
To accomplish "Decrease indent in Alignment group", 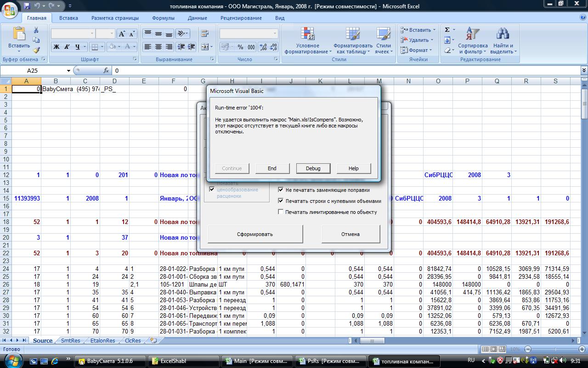I will 181,47.
